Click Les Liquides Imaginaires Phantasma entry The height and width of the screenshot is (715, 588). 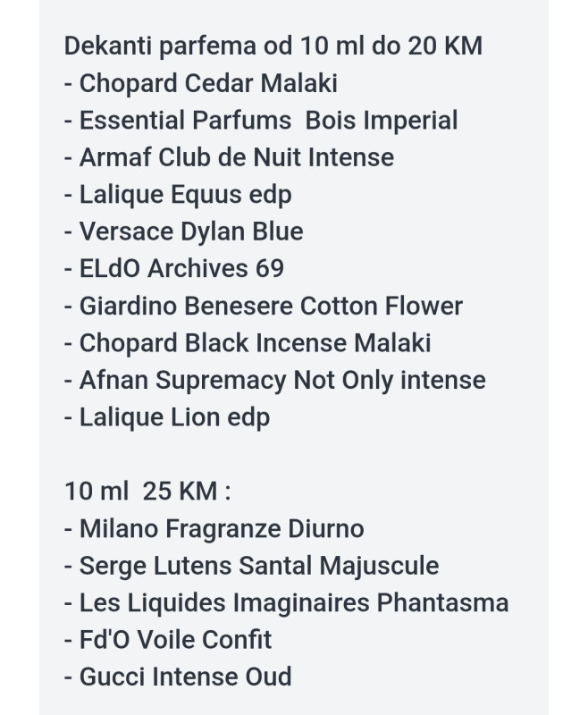click(x=286, y=602)
